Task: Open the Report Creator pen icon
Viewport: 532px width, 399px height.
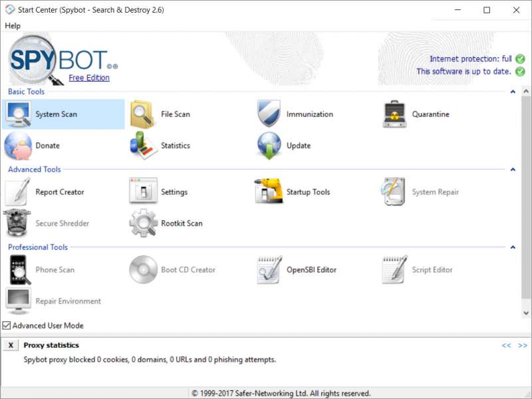Action: [17, 192]
